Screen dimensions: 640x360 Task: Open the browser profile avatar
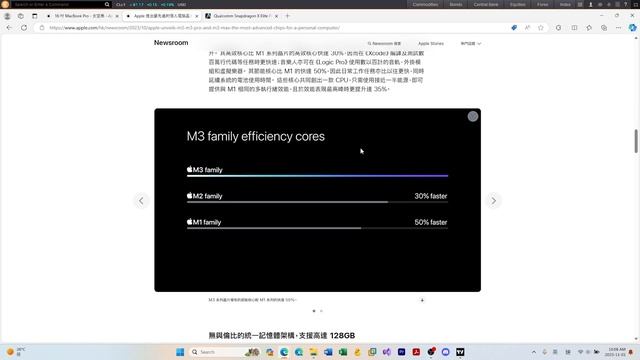tap(7, 16)
